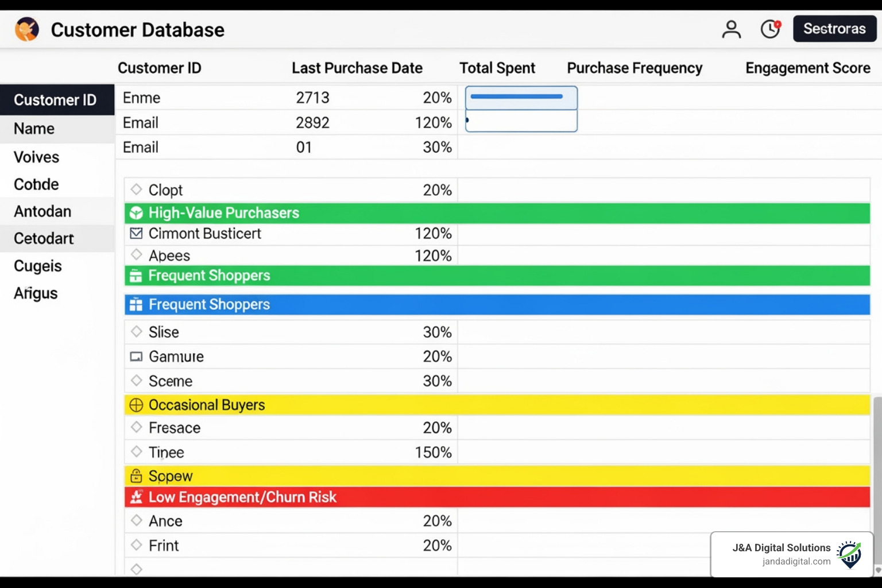882x588 pixels.
Task: Click the diamond icon beside Fresace
Action: 136,427
